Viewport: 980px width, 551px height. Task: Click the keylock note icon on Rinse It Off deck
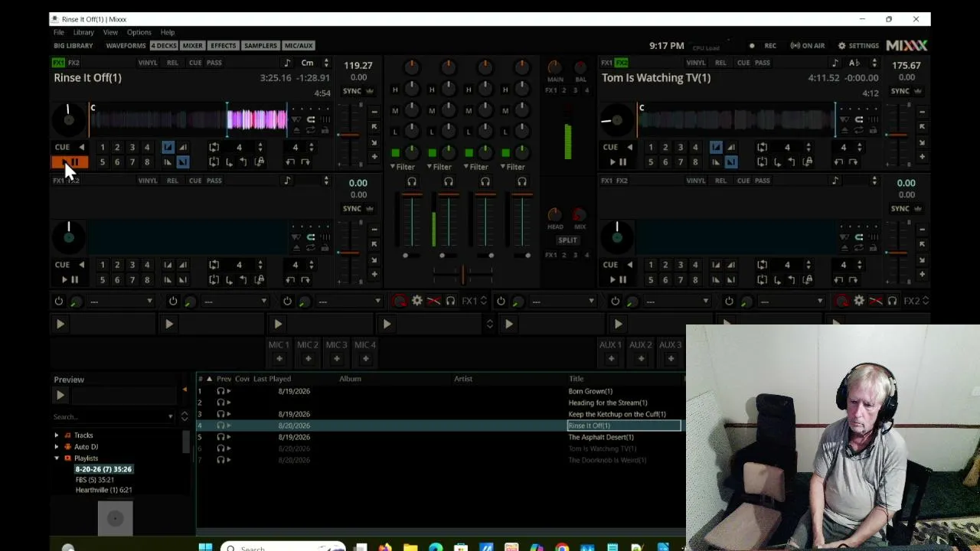287,63
